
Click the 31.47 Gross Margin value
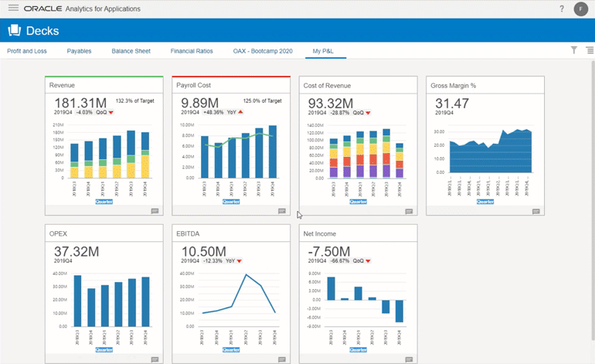452,104
